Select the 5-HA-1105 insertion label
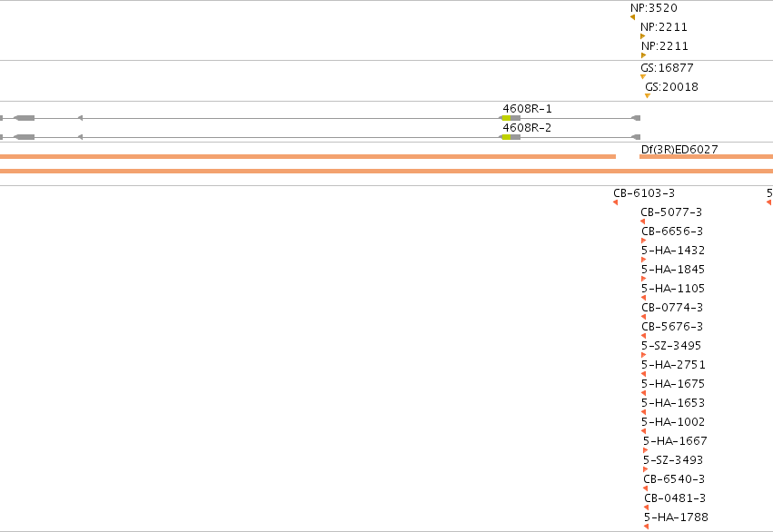Image resolution: width=773 pixels, height=532 pixels. click(x=673, y=288)
